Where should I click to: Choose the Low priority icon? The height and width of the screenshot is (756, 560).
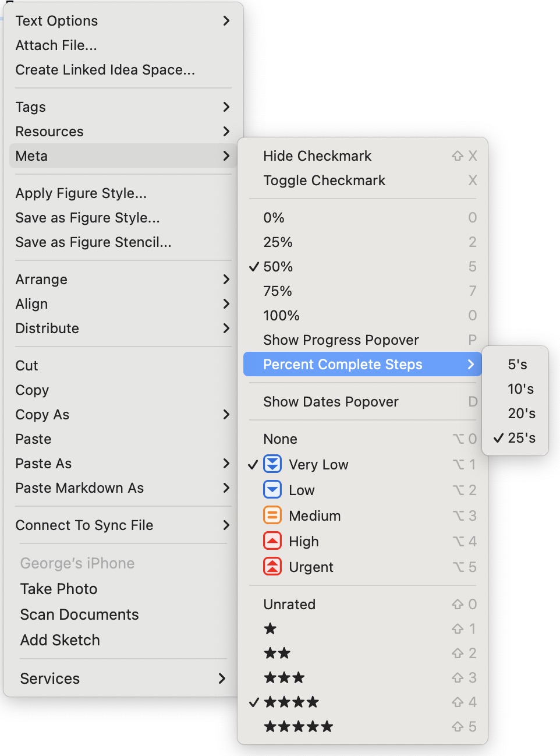pyautogui.click(x=272, y=490)
